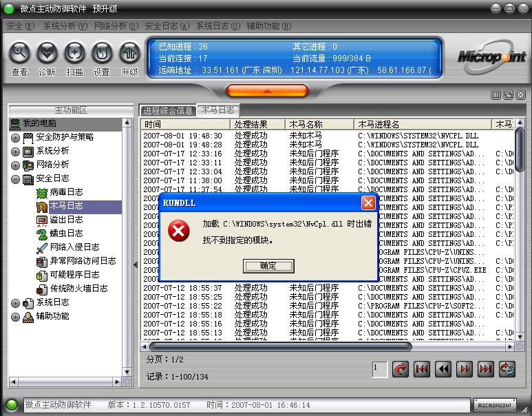Click log table scroll-down arrow
Image resolution: width=532 pixels, height=416 pixels.
pos(520,337)
